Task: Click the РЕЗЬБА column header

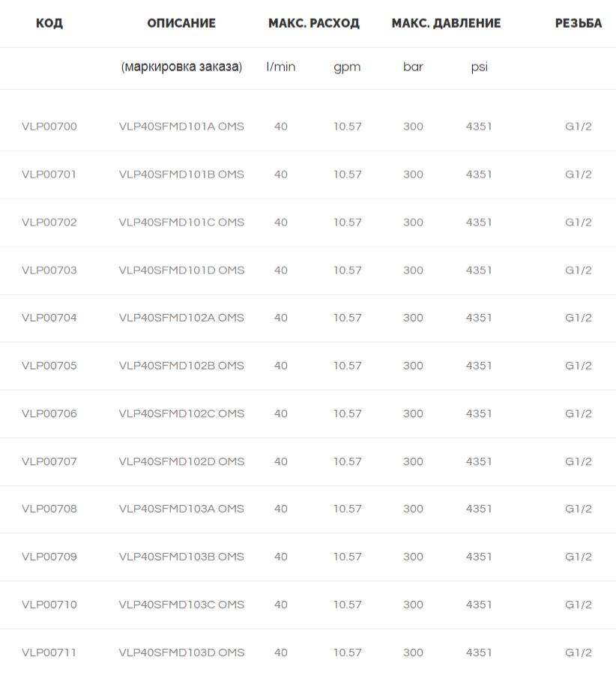Action: coord(578,23)
